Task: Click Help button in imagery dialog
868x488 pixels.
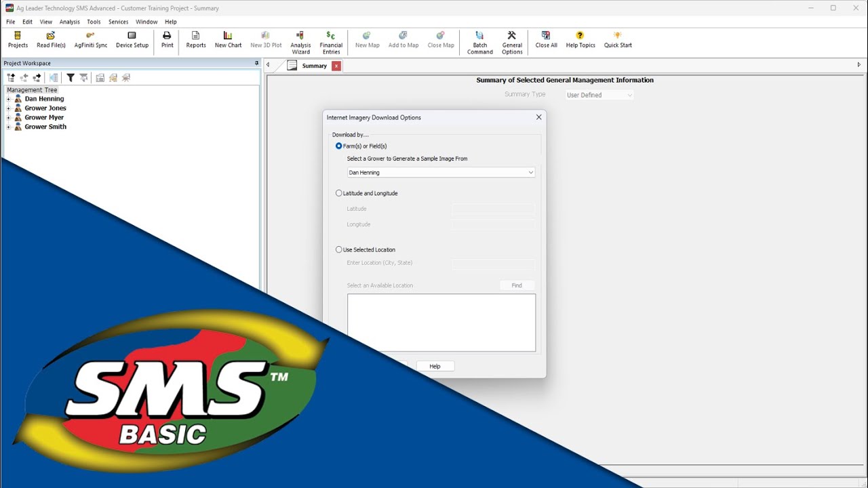Action: 435,366
